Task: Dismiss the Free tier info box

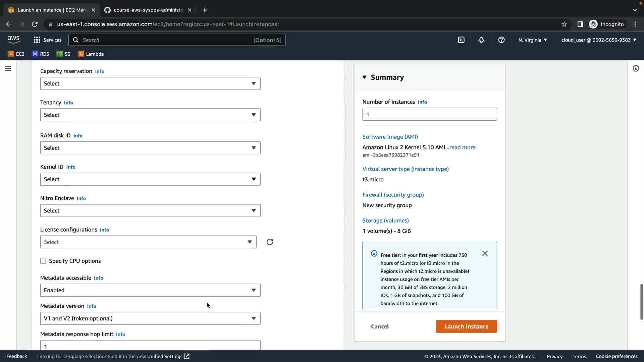Action: click(485, 253)
